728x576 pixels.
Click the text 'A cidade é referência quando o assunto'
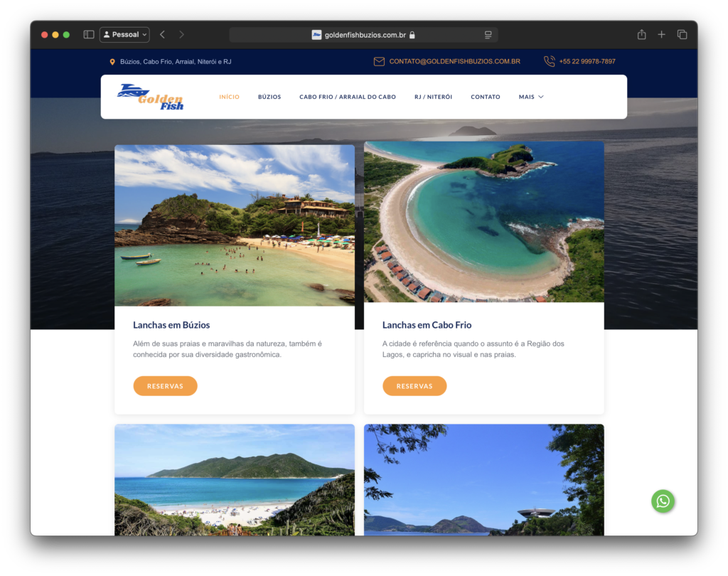(446, 343)
